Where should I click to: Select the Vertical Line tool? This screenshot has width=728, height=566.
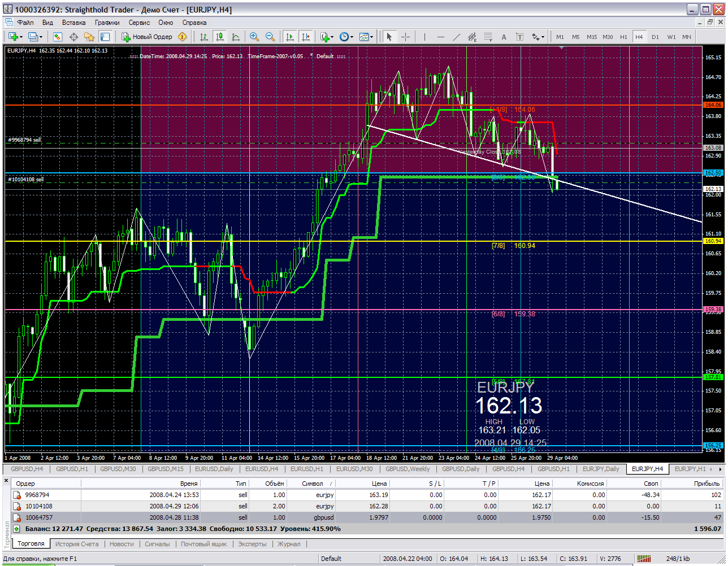coord(424,37)
